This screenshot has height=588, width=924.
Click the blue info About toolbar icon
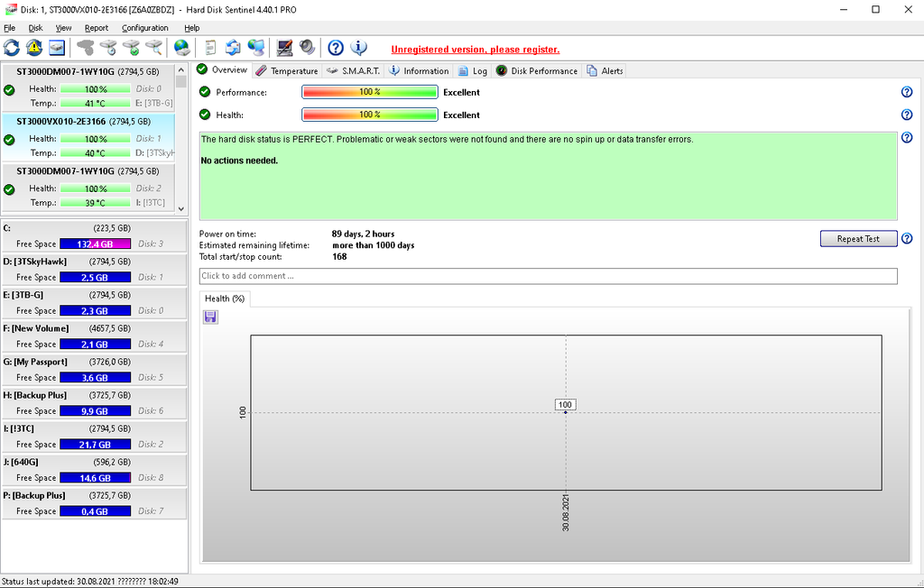point(358,48)
